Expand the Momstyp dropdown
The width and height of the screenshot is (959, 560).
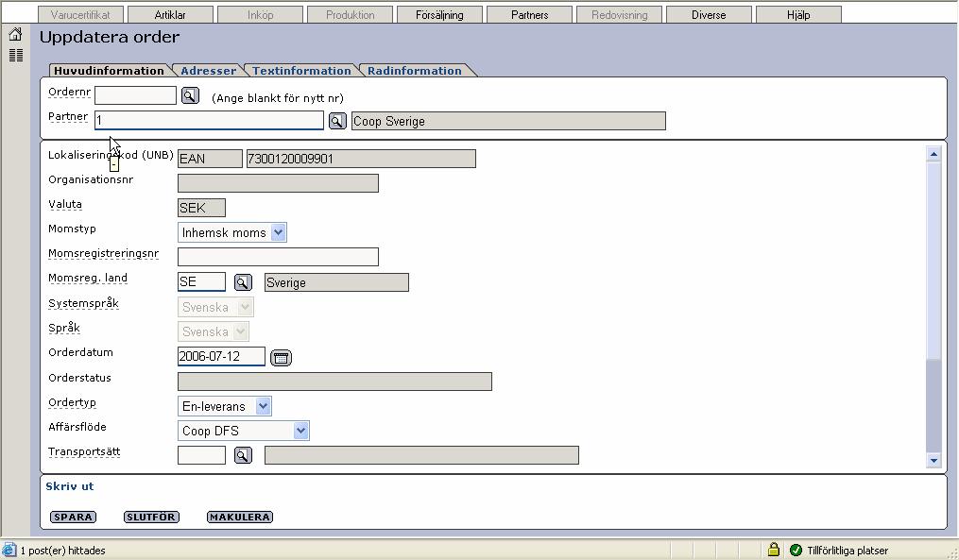pos(279,232)
